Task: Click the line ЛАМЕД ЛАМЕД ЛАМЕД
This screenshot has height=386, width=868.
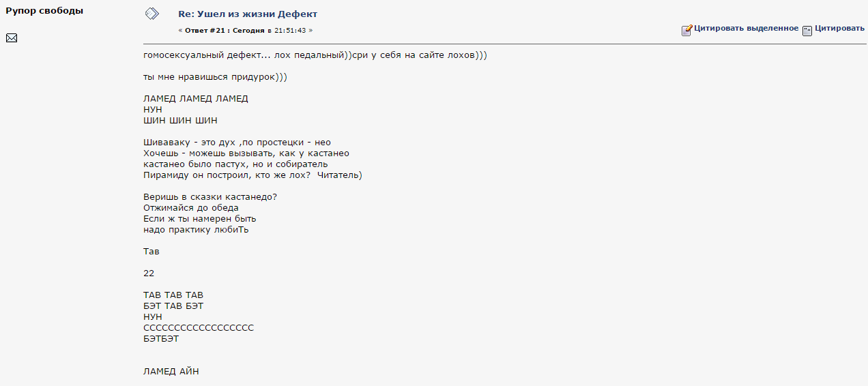Action: point(196,98)
